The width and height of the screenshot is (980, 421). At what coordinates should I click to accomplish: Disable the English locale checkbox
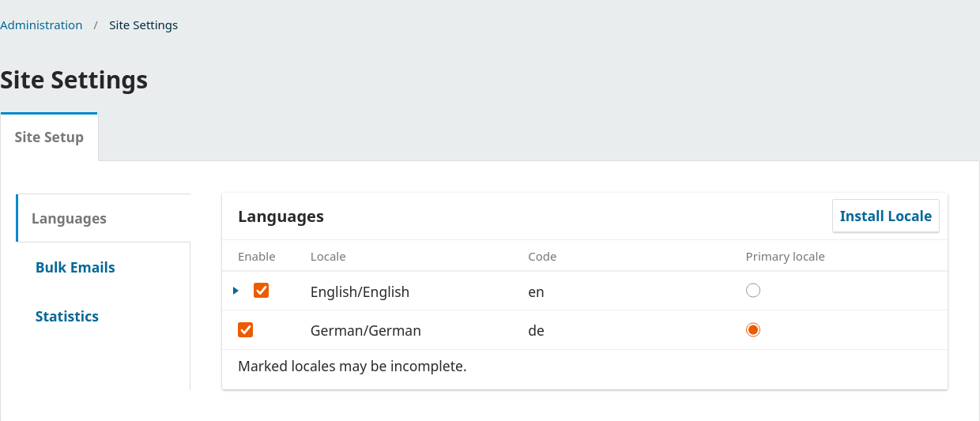pos(262,291)
